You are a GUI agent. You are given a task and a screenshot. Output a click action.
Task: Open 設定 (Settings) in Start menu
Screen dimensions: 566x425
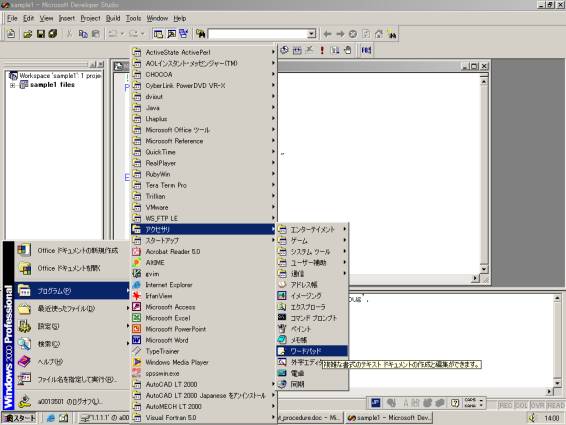tap(72, 326)
